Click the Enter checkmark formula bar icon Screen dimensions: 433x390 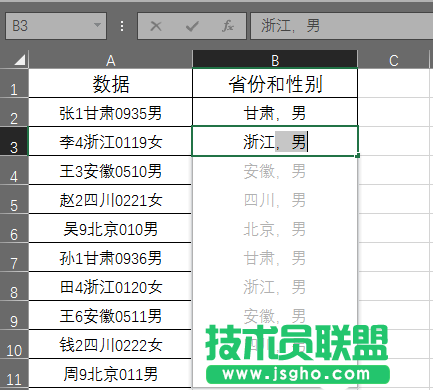[x=192, y=26]
